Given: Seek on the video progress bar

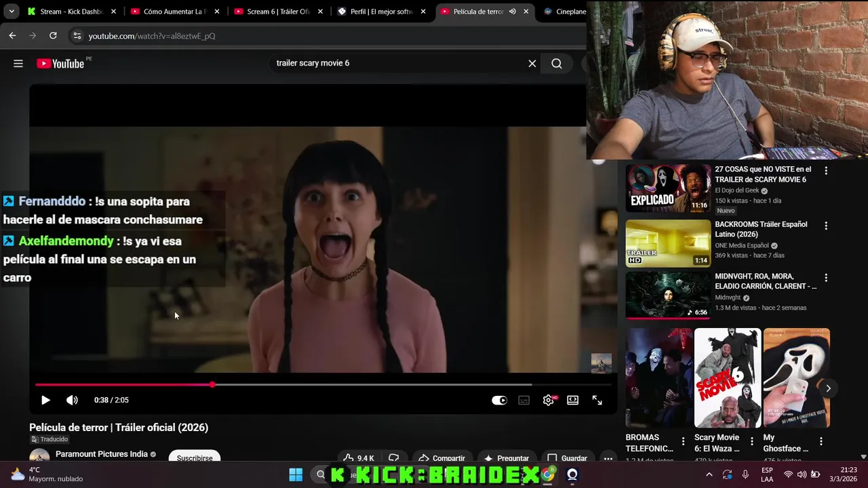Looking at the screenshot, I should click(323, 384).
